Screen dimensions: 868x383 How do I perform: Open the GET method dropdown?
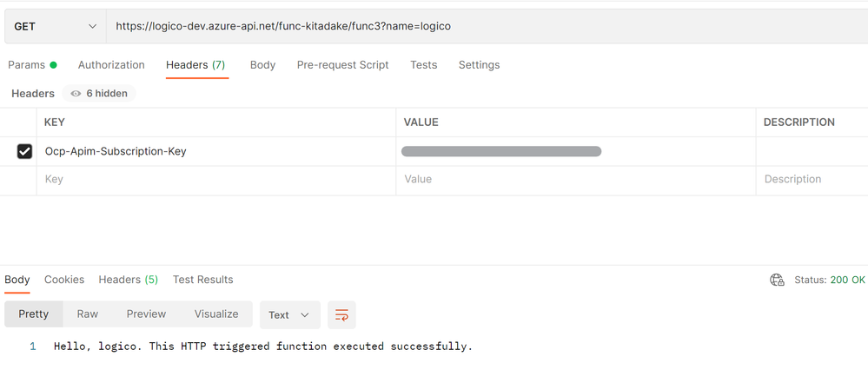pos(56,27)
